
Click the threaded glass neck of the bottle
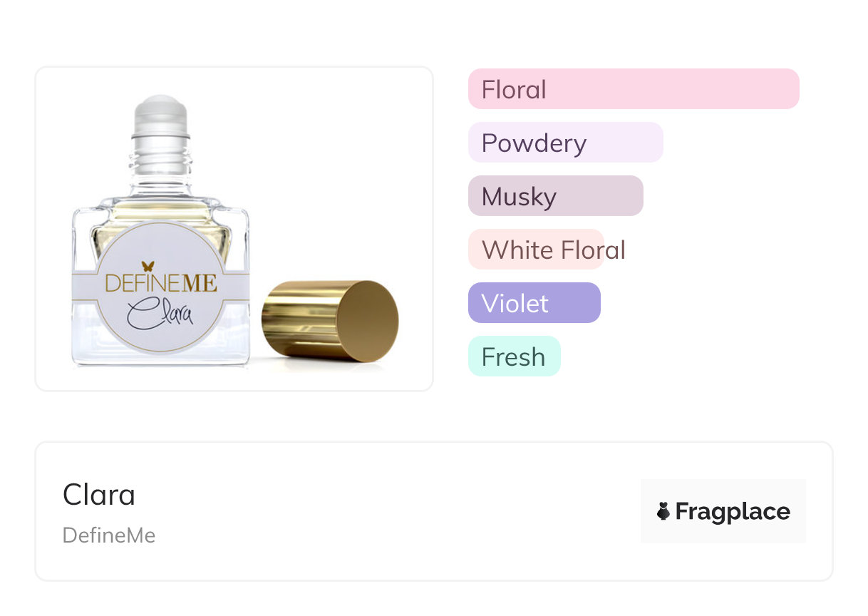click(160, 160)
